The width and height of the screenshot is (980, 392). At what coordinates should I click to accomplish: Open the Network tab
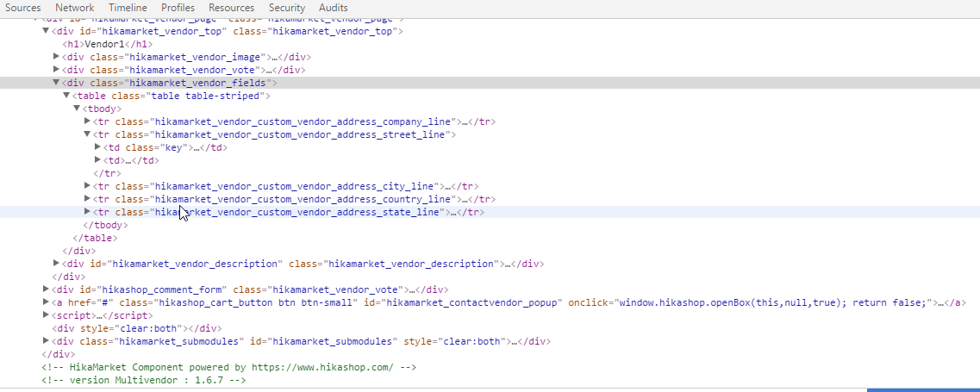click(x=74, y=8)
